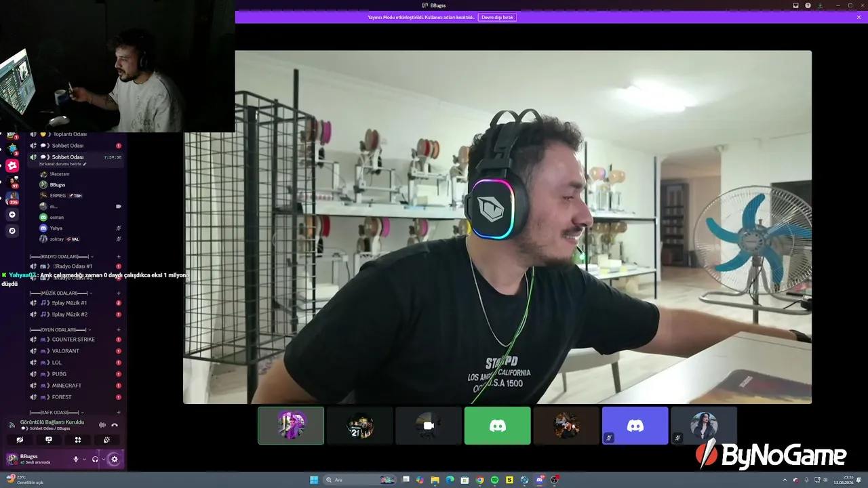Create channel in !!AFK ODASI category

pyautogui.click(x=119, y=413)
